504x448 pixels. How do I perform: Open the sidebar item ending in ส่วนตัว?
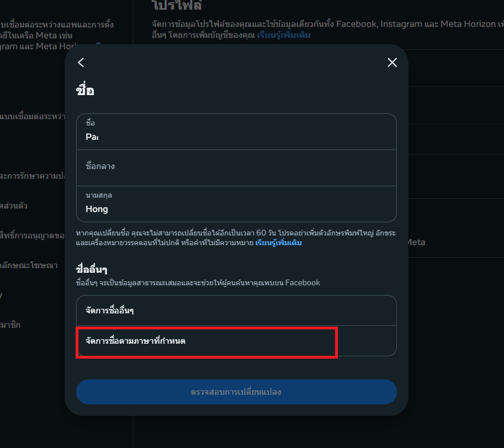click(14, 206)
